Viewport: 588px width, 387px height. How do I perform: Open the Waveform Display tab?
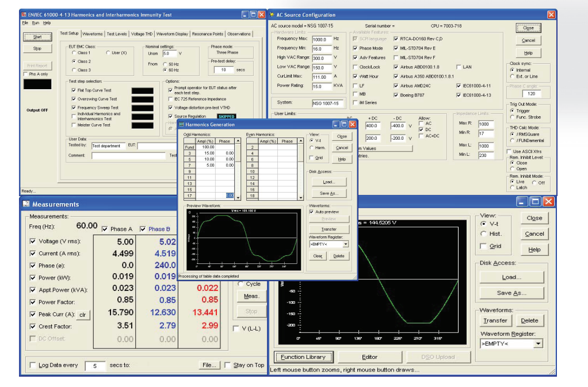172,34
